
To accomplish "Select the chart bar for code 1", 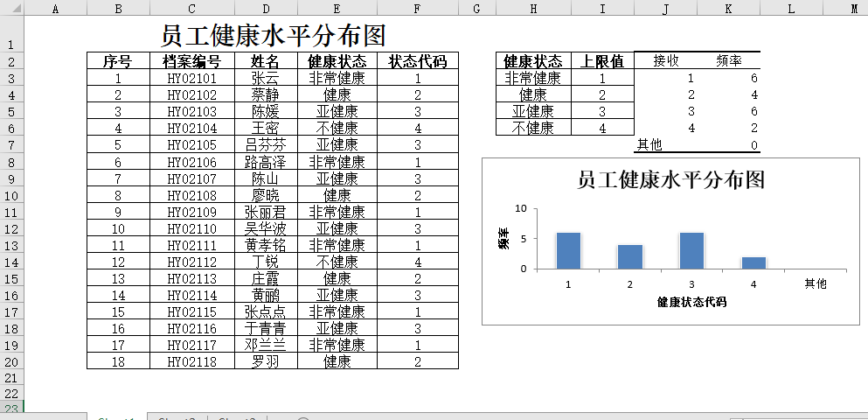I will [x=568, y=250].
